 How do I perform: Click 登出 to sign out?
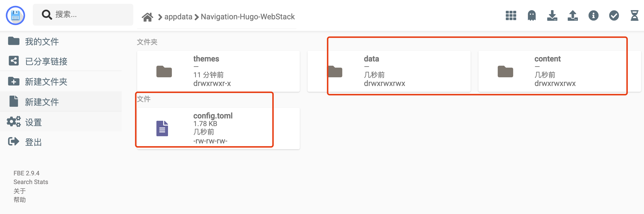click(x=34, y=142)
